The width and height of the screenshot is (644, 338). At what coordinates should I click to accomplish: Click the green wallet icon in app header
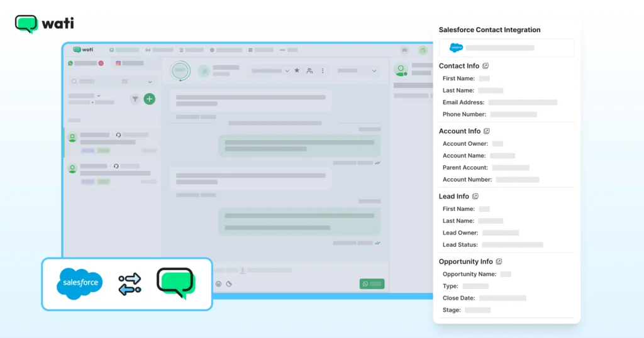tap(423, 50)
